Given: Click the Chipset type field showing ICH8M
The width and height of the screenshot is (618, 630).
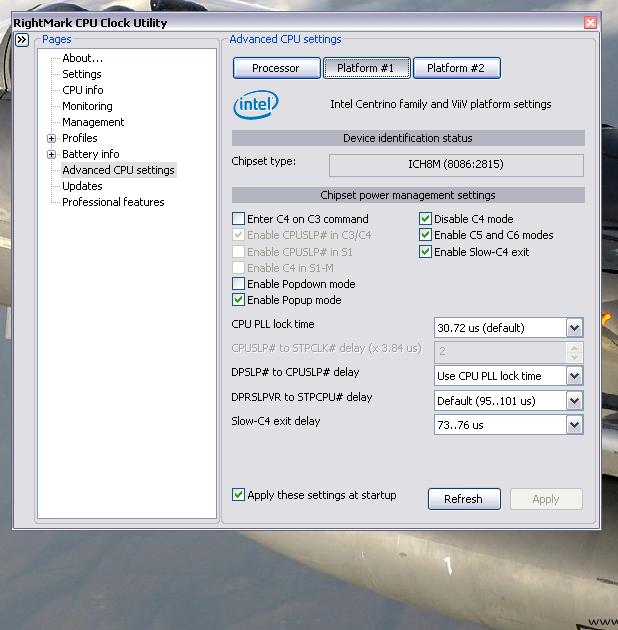Looking at the screenshot, I should [456, 165].
